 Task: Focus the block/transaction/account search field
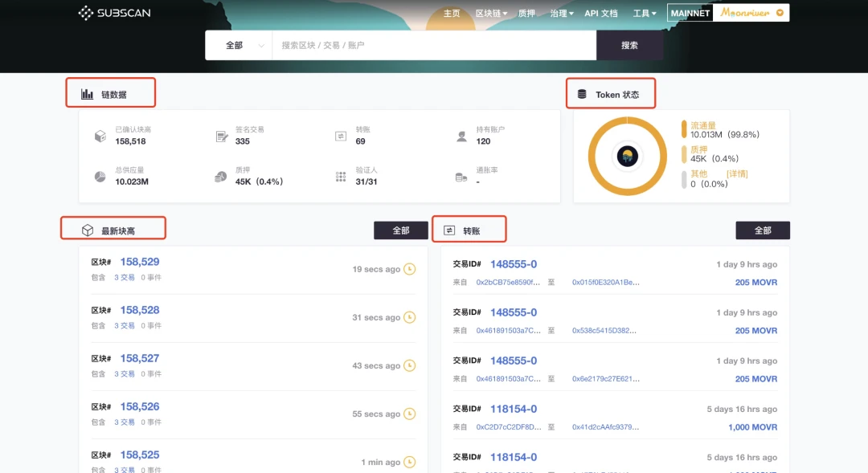(x=434, y=45)
